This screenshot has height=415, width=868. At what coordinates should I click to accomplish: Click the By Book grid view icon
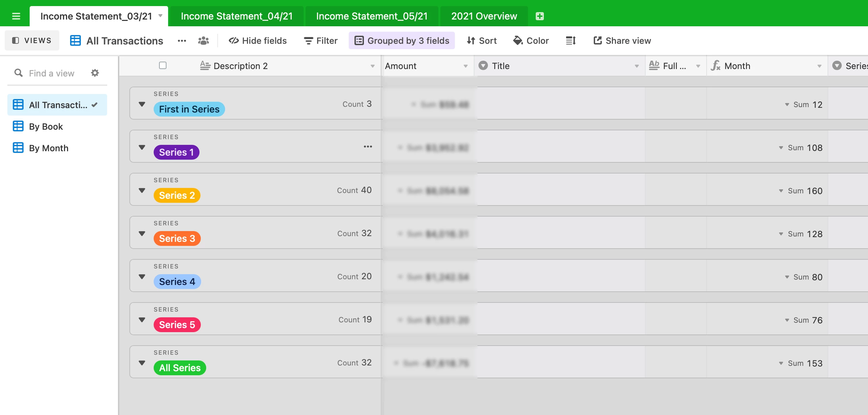pos(18,126)
